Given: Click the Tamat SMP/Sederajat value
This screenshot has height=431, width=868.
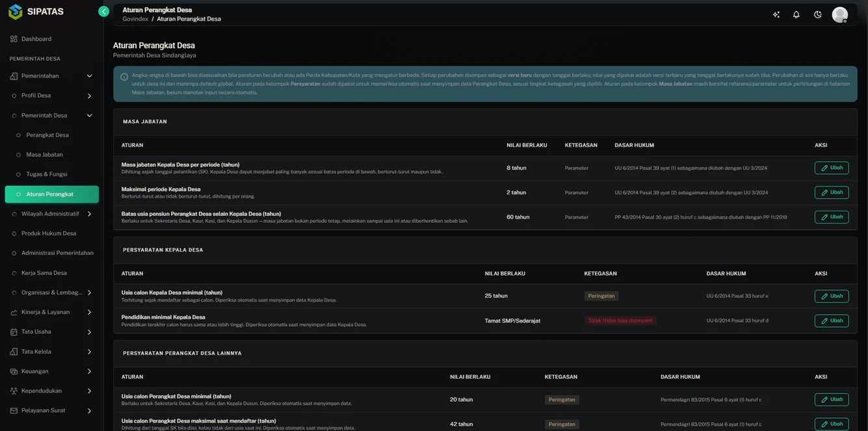Looking at the screenshot, I should click(512, 320).
